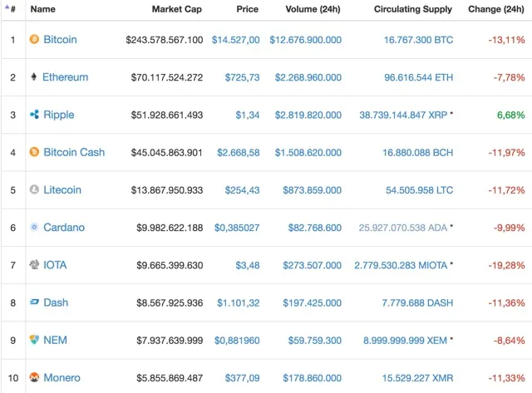Select Bitcoin market cap $243.578.567.100

coord(165,40)
